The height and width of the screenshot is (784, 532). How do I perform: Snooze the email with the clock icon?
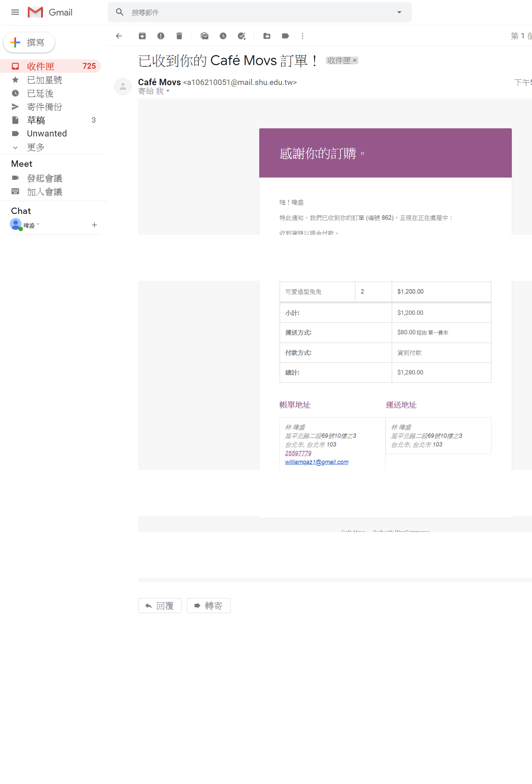tap(223, 36)
